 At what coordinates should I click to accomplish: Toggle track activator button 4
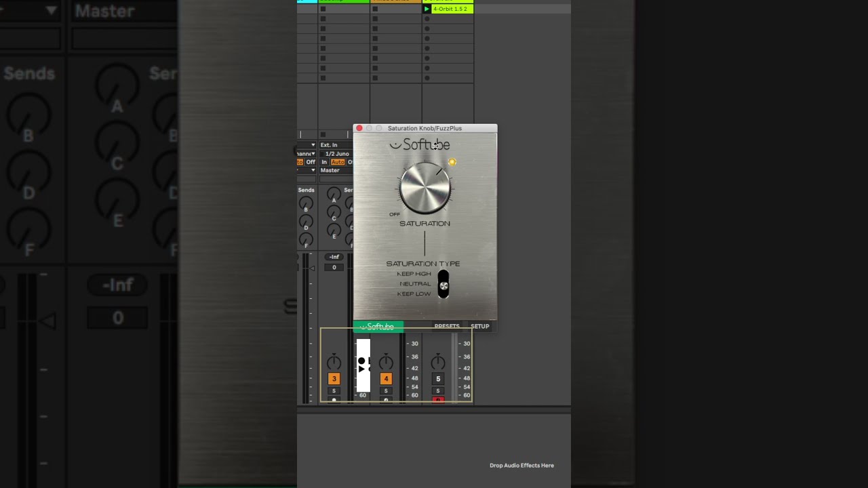click(386, 379)
